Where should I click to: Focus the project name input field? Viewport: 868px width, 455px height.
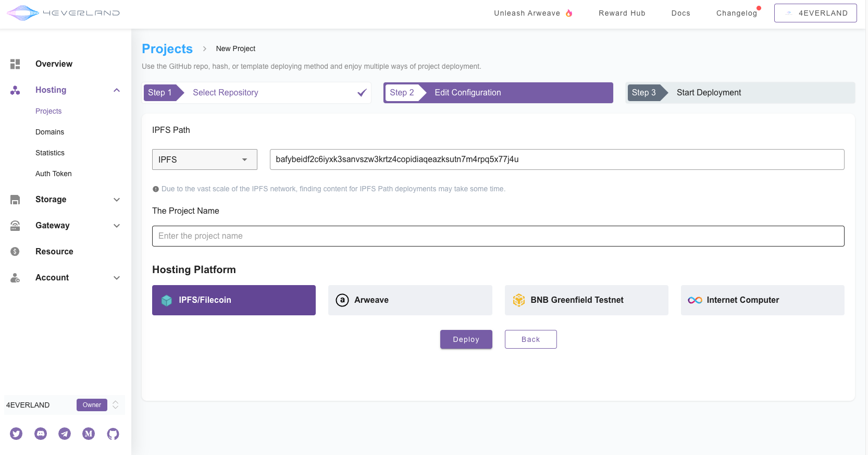498,236
